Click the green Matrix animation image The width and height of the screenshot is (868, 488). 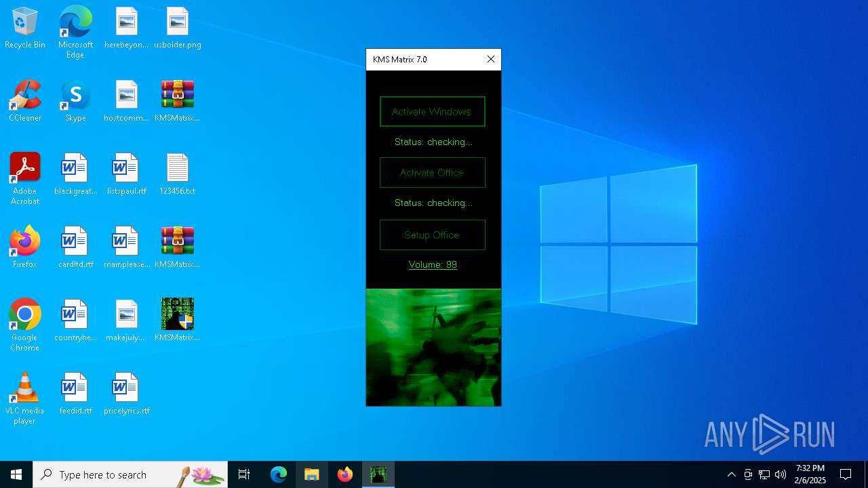pyautogui.click(x=434, y=348)
